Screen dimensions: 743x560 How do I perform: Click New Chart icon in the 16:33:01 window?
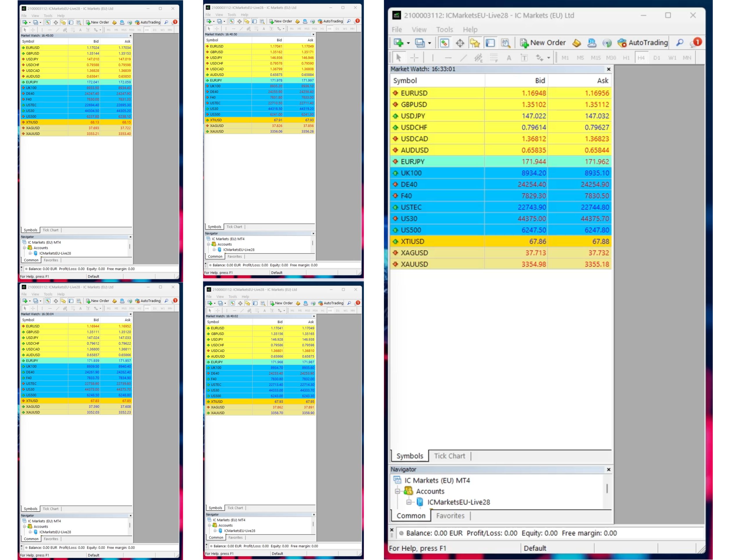pos(399,43)
